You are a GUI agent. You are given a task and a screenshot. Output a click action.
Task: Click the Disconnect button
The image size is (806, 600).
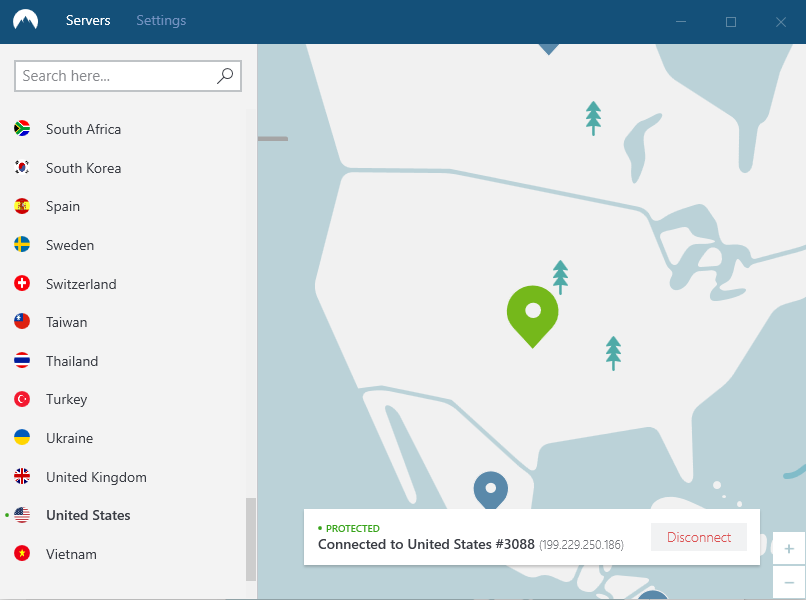click(x=699, y=537)
